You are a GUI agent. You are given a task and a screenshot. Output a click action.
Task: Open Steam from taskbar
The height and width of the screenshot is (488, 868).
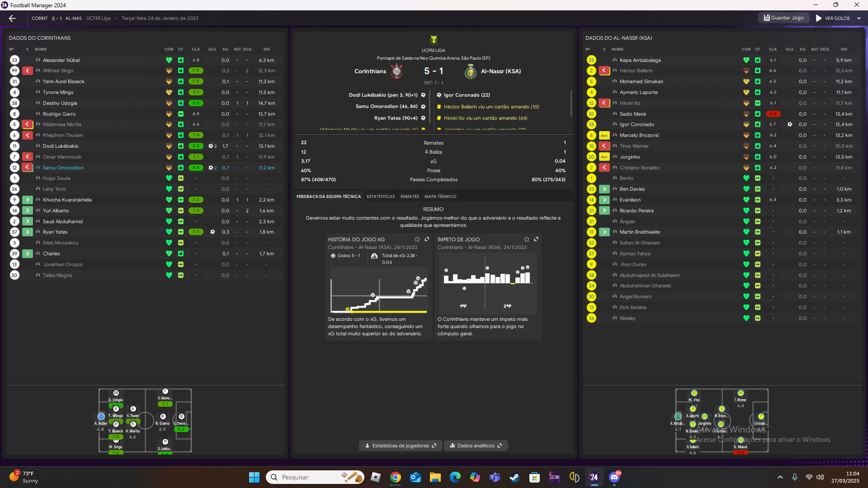point(514,477)
